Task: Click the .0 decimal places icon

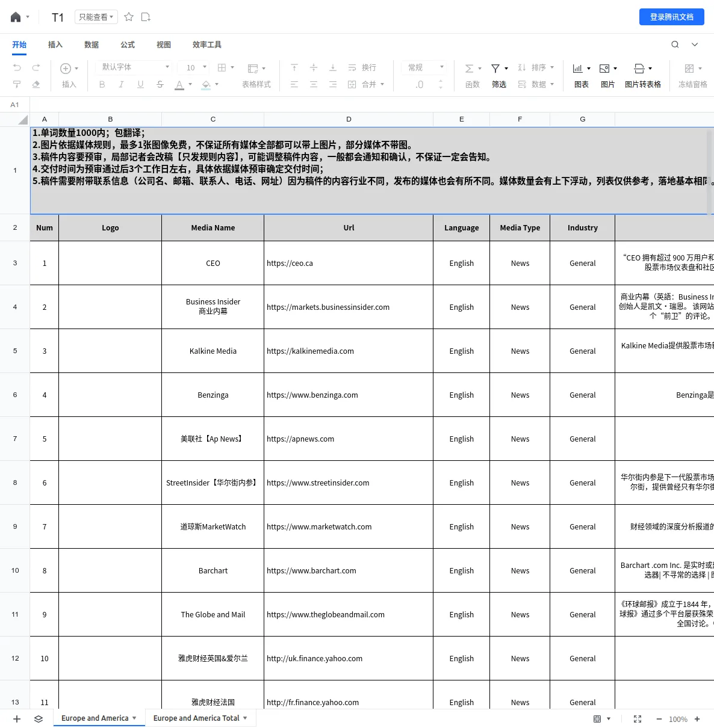Action: (420, 85)
